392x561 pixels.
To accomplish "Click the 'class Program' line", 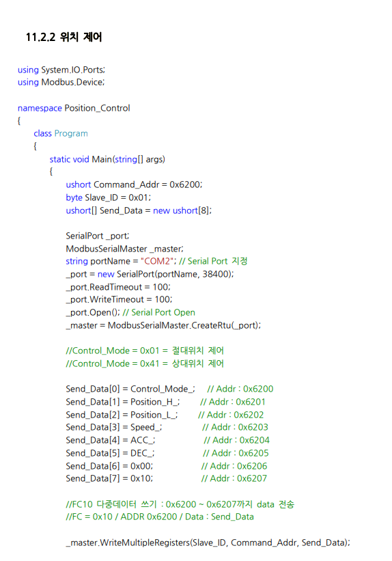I will pyautogui.click(x=61, y=133).
